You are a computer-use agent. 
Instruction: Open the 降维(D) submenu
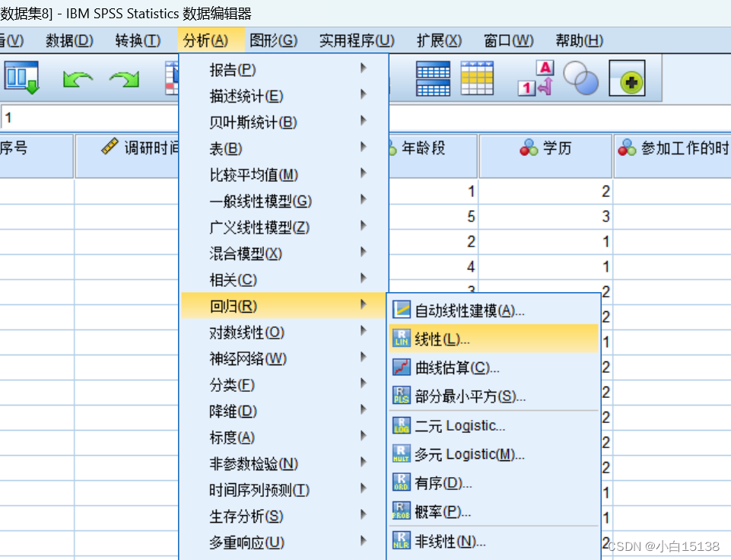tap(284, 411)
